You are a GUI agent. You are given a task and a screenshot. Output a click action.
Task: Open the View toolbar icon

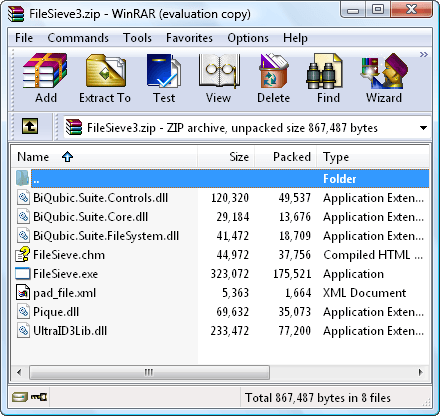(218, 71)
